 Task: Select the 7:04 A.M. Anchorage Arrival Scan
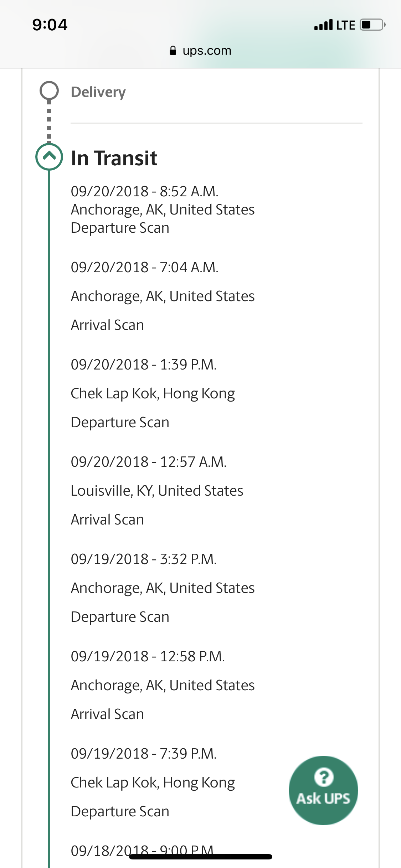[x=163, y=296]
